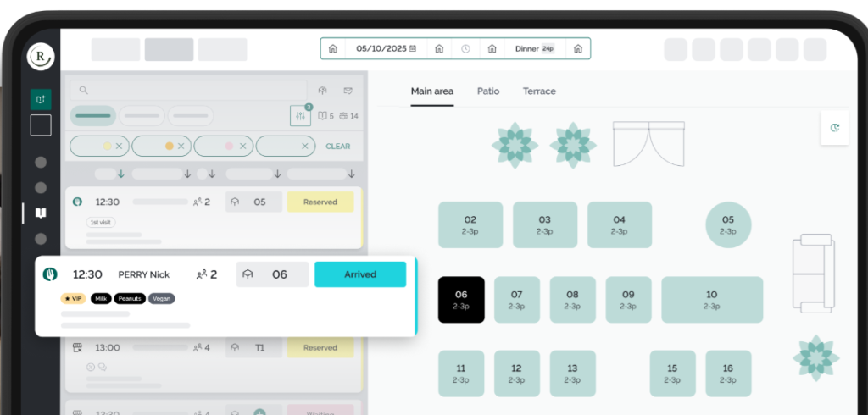Open the 05/10/2025 date picker
Screen dimensions: 868x415
tap(381, 49)
